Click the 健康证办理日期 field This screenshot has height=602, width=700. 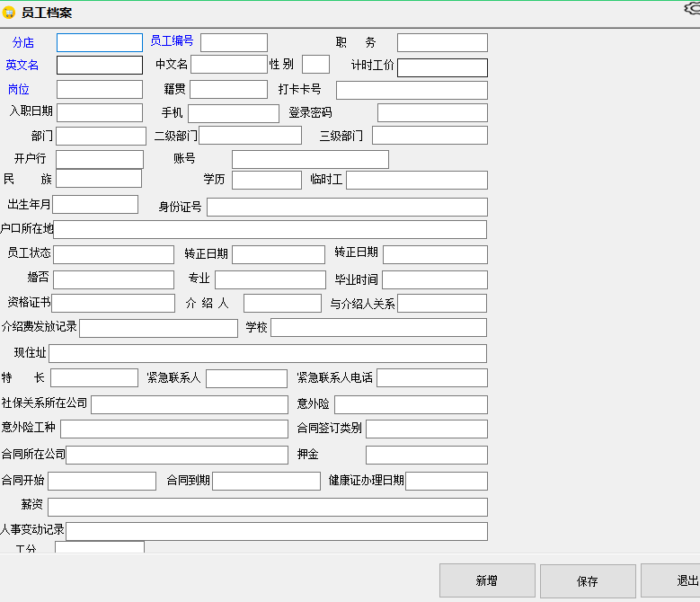click(446, 482)
